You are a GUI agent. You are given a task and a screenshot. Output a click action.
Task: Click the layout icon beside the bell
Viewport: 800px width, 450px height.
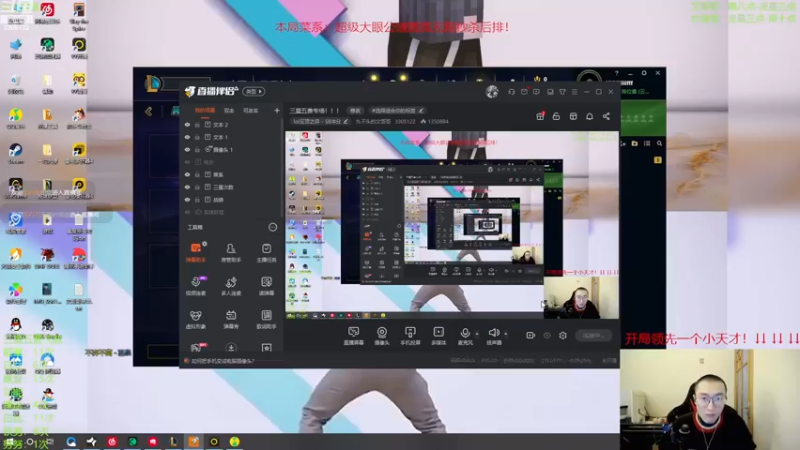[573, 116]
